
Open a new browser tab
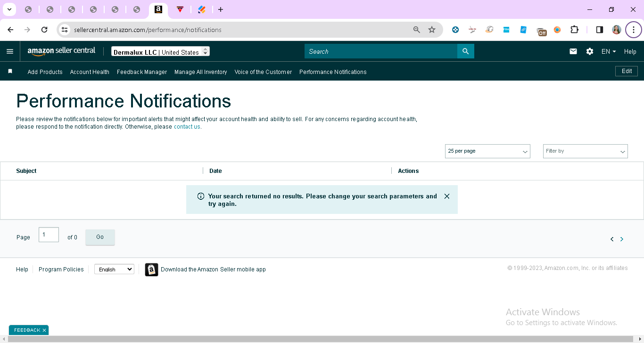coord(221,9)
